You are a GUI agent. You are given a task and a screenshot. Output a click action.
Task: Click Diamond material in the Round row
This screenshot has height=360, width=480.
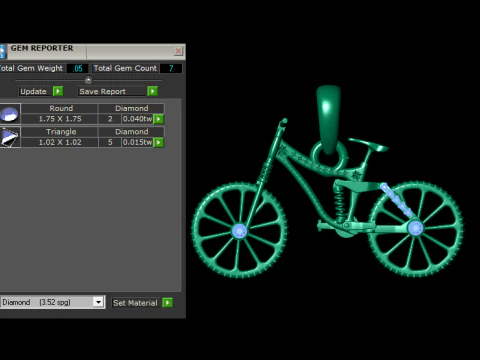(131, 108)
